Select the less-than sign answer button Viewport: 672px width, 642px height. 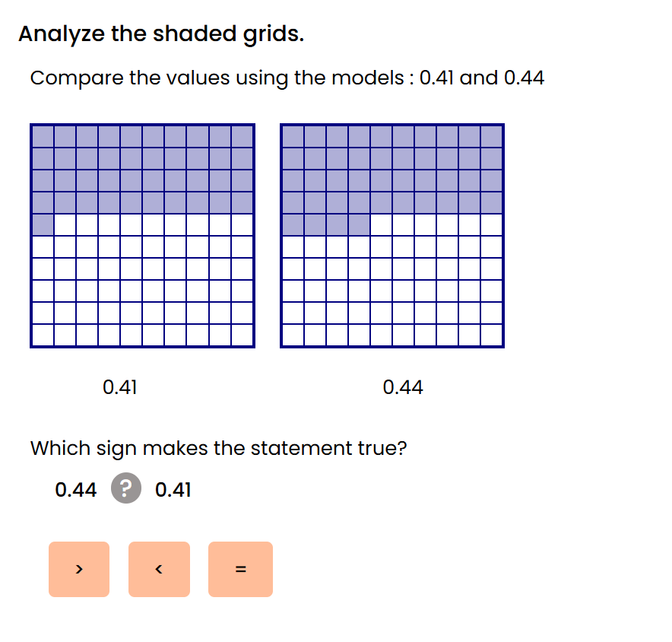pyautogui.click(x=159, y=569)
